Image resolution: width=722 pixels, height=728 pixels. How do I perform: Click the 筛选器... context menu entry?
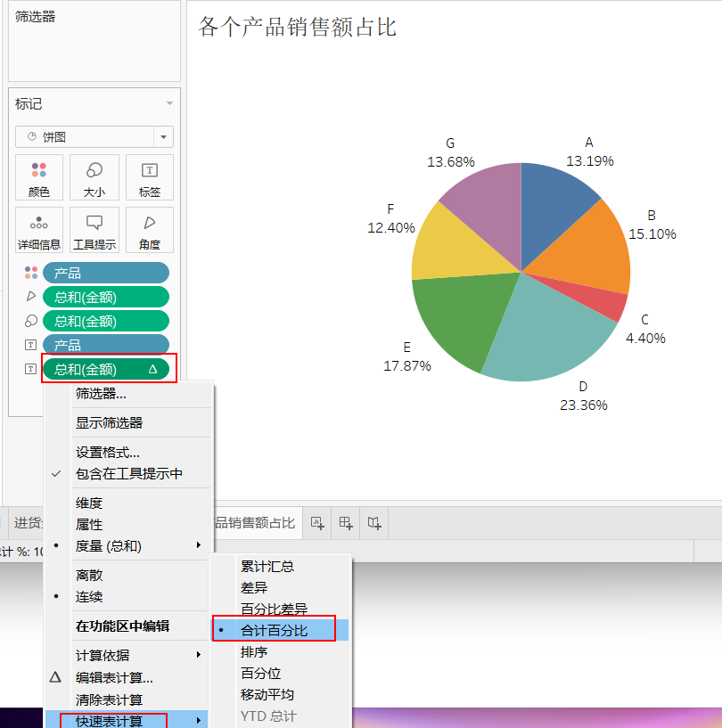click(101, 394)
